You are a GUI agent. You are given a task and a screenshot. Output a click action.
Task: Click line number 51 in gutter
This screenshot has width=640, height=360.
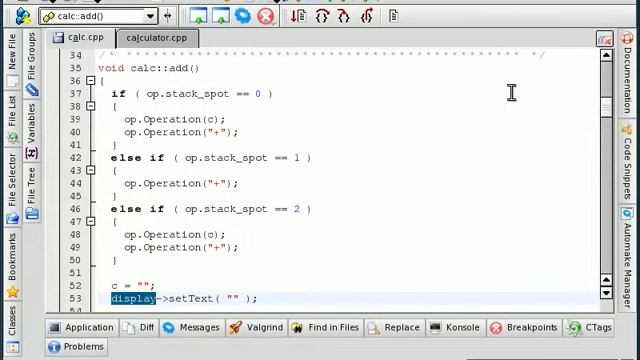pos(76,273)
